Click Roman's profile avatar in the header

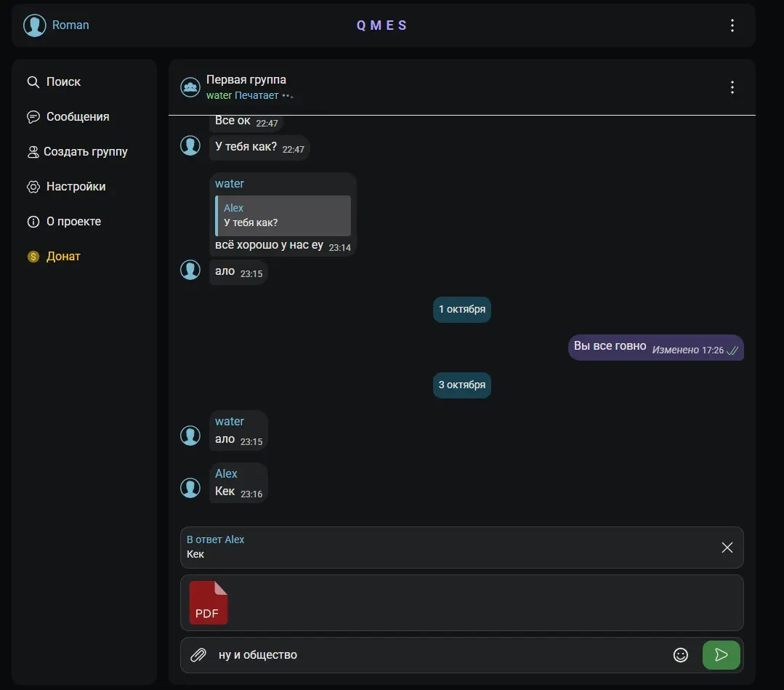tap(34, 25)
